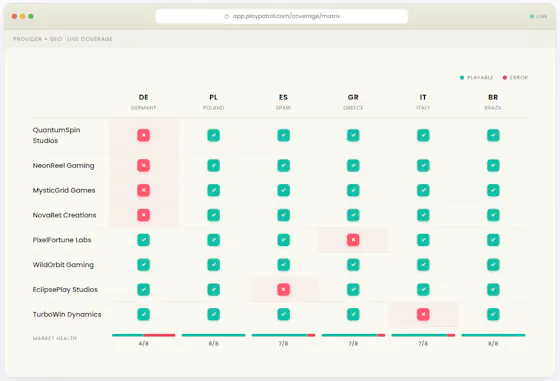Select EclipsePlay Studios error icon under Spain
560x381 pixels.
pos(284,290)
